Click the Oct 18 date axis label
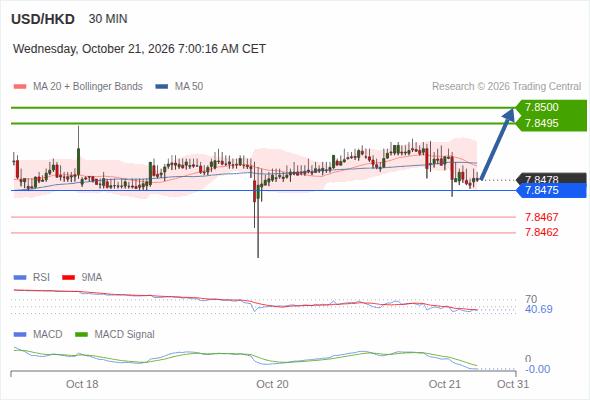 82,384
